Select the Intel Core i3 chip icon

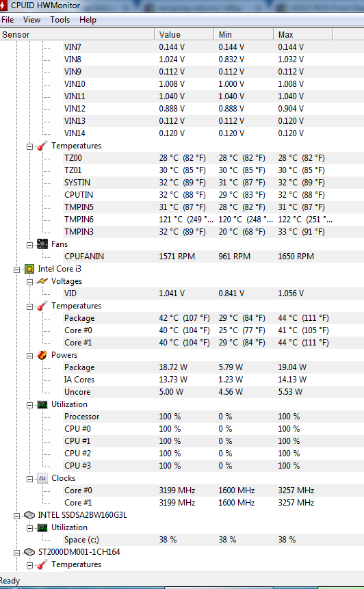pos(29,269)
